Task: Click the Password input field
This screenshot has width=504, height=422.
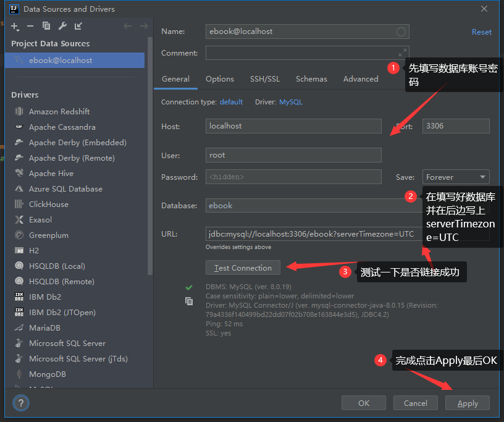Action: [x=293, y=177]
